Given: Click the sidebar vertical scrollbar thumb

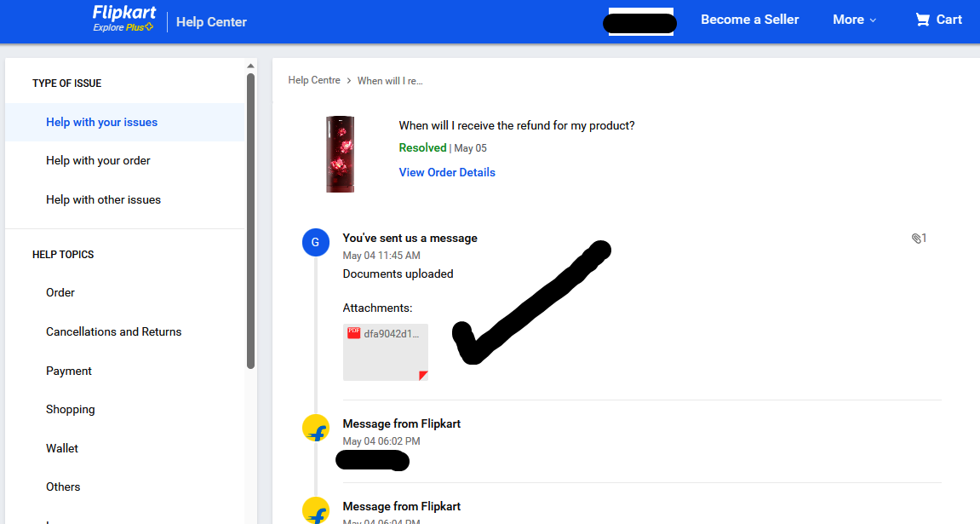Looking at the screenshot, I should [x=250, y=222].
